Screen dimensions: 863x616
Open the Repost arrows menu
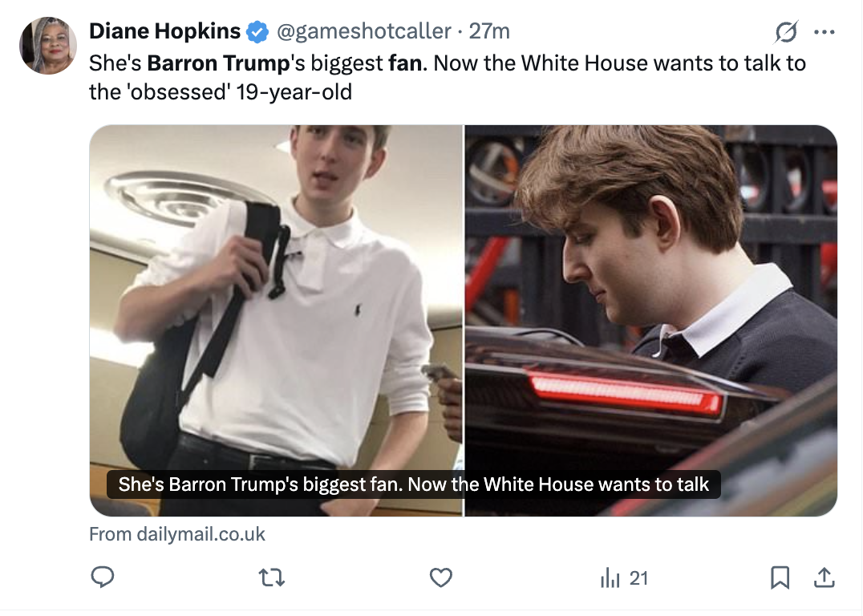tap(273, 577)
